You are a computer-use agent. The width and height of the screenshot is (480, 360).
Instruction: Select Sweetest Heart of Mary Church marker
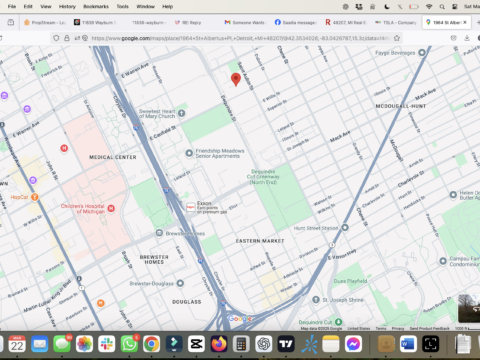click(x=182, y=113)
